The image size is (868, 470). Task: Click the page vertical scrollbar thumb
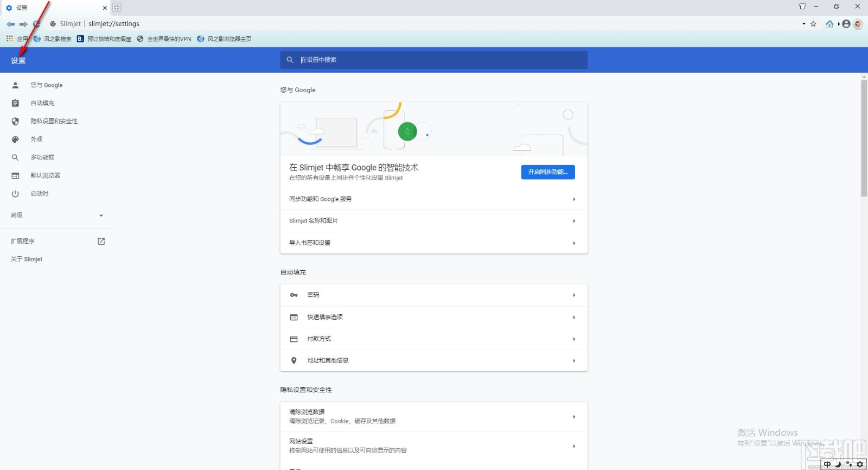click(864, 138)
